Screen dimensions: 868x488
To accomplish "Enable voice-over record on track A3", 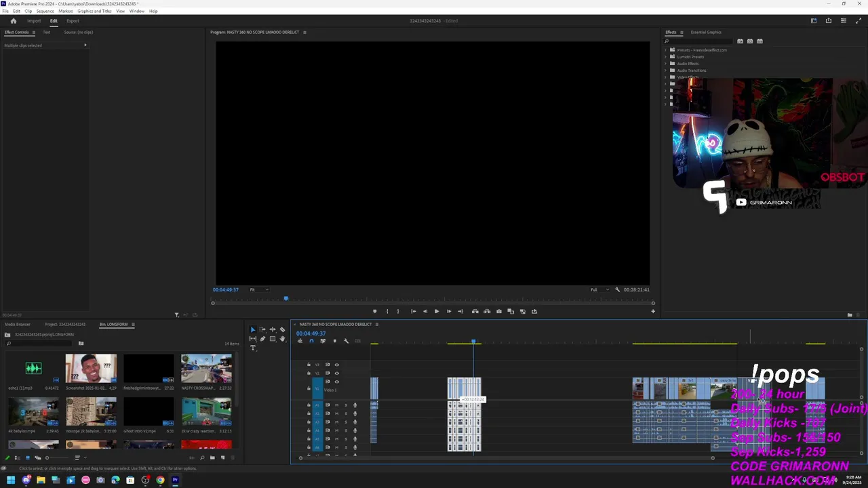I will coord(355,422).
